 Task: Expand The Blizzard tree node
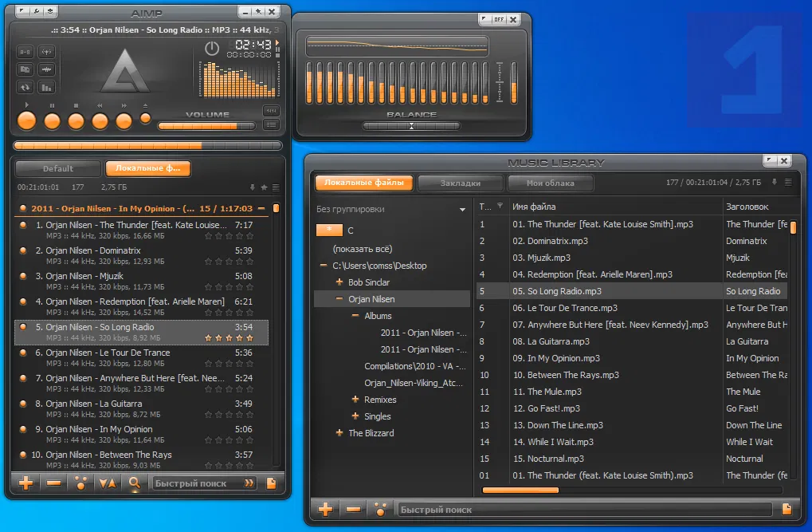(339, 432)
